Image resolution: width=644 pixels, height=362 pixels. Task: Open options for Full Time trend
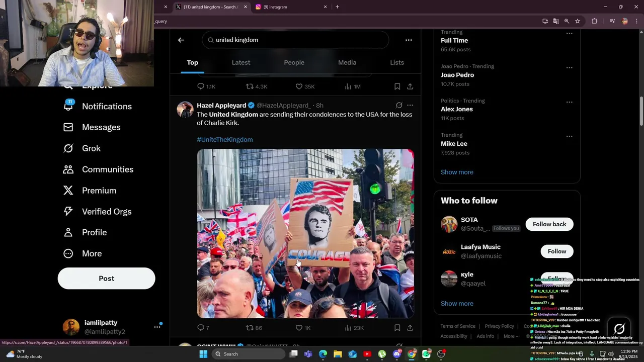pyautogui.click(x=569, y=33)
